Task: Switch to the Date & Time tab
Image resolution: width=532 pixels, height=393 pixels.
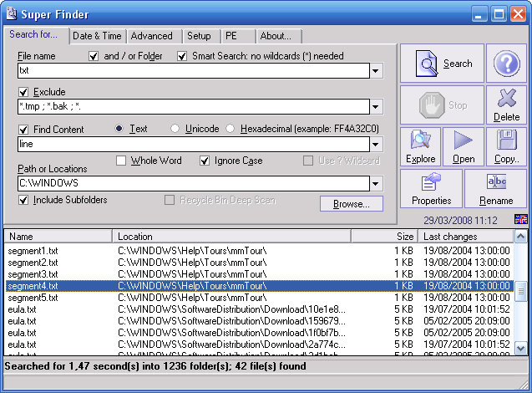Action: [x=97, y=36]
